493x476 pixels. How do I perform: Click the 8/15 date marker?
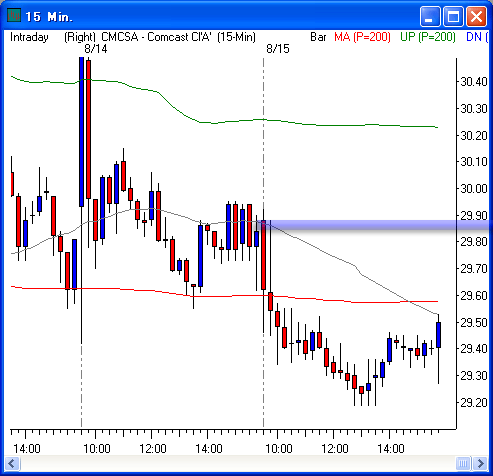point(278,49)
